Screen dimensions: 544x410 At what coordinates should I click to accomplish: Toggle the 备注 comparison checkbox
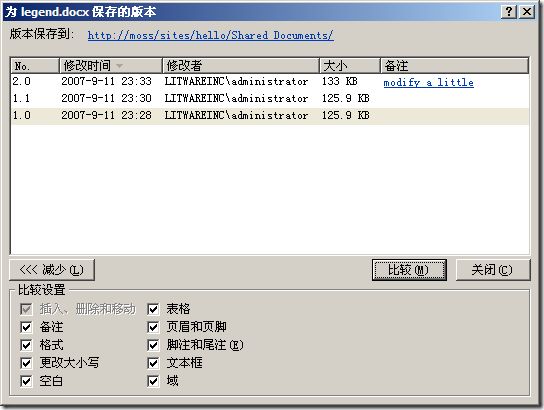(26, 327)
